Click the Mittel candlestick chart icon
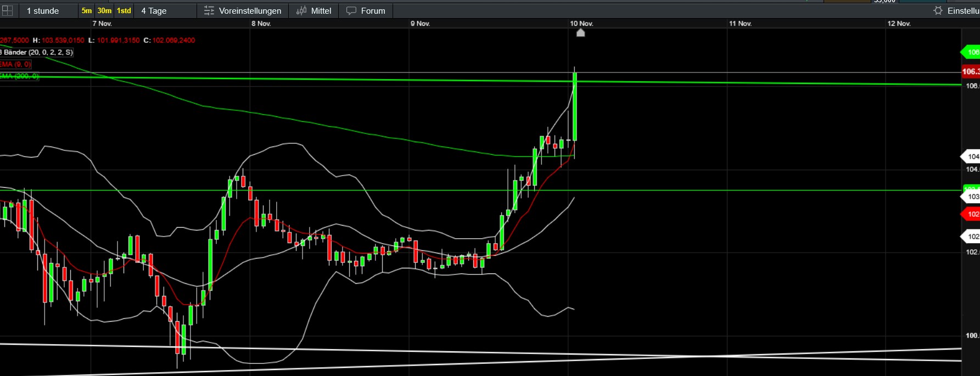The height and width of the screenshot is (376, 980). coord(301,10)
